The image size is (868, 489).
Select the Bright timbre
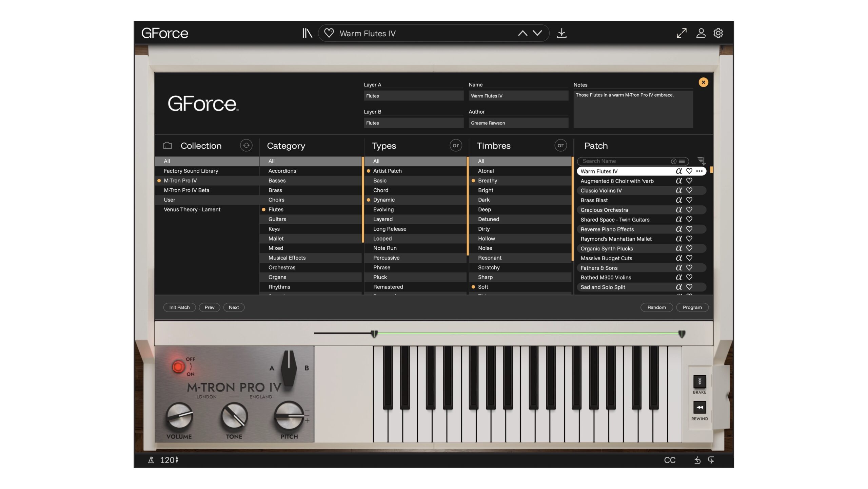click(x=520, y=190)
